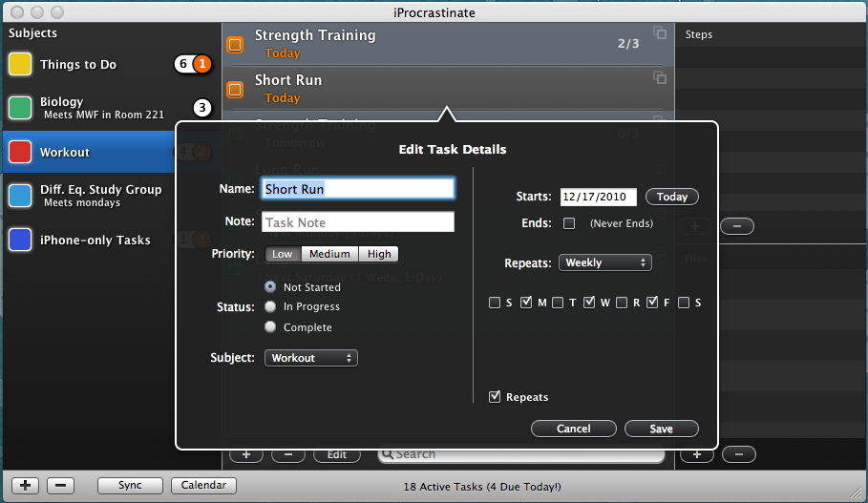868x503 pixels.
Task: Click the Steps panel header
Action: point(699,34)
